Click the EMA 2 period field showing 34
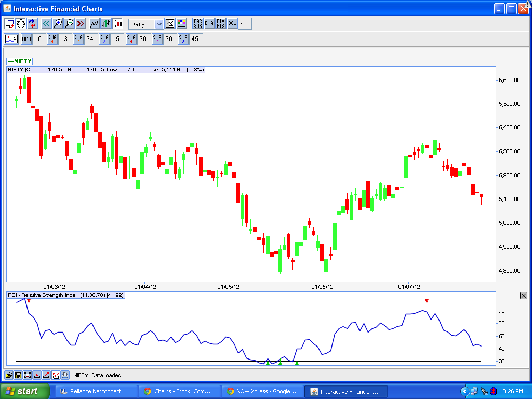 [90, 39]
